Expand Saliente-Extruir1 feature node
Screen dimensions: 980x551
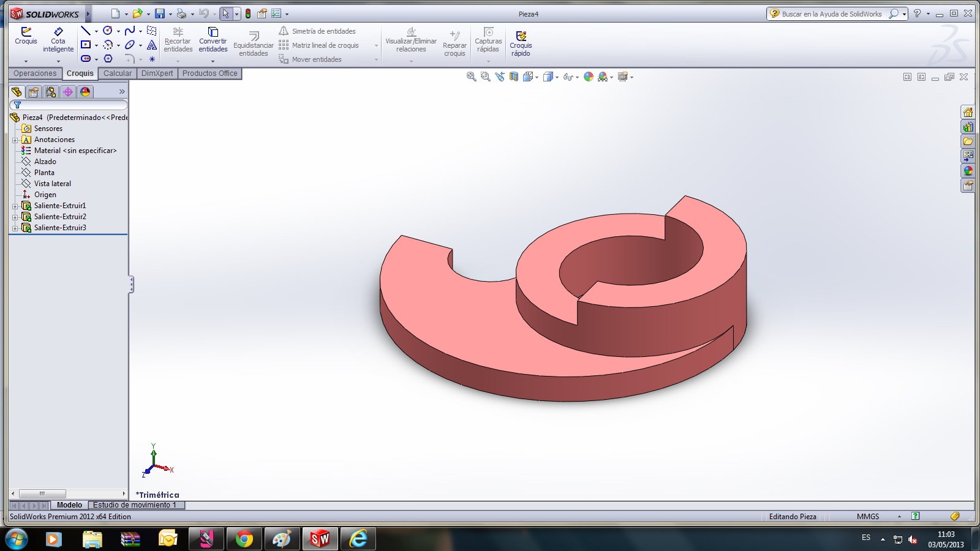pyautogui.click(x=15, y=206)
